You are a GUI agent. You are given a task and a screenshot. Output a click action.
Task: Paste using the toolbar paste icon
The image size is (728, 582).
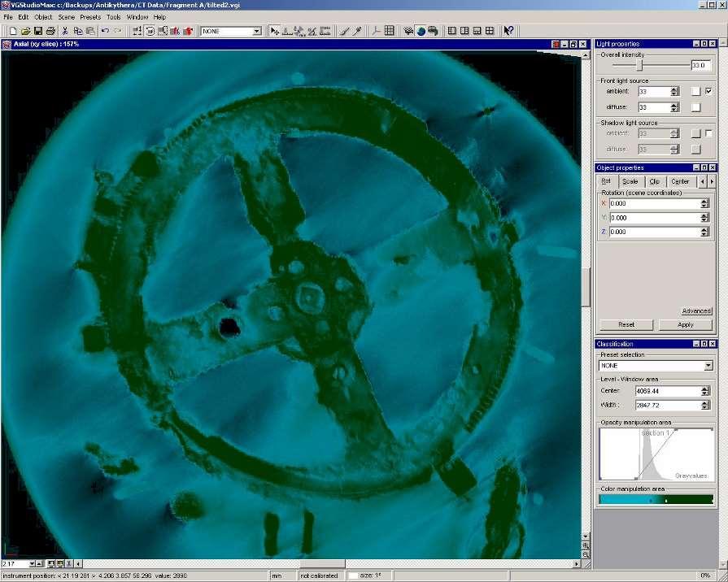90,31
